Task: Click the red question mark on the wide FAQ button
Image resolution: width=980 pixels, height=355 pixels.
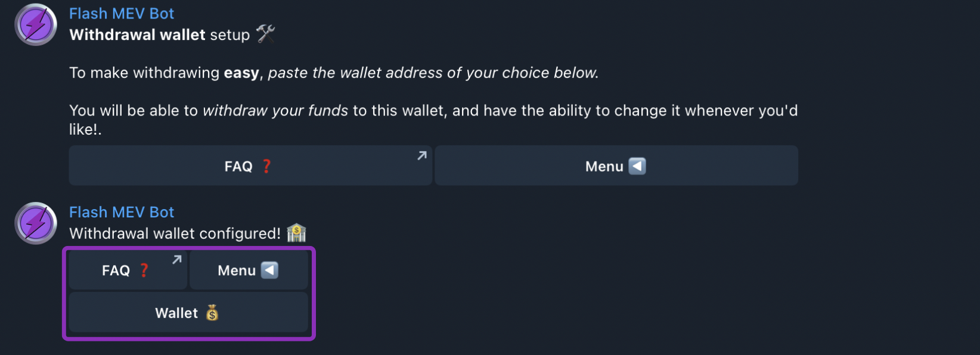Action: tap(266, 166)
